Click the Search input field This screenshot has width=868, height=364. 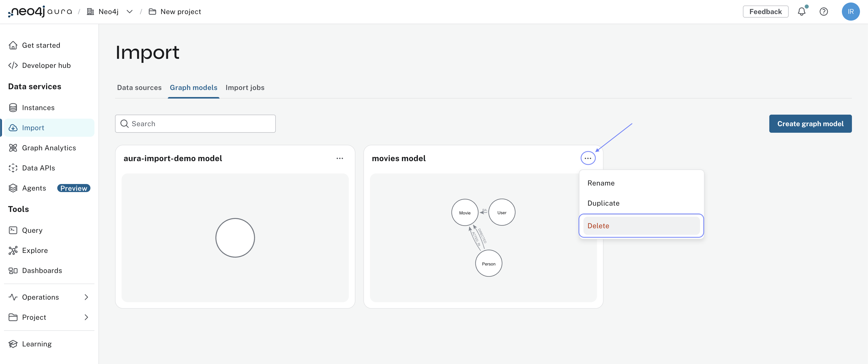click(202, 124)
